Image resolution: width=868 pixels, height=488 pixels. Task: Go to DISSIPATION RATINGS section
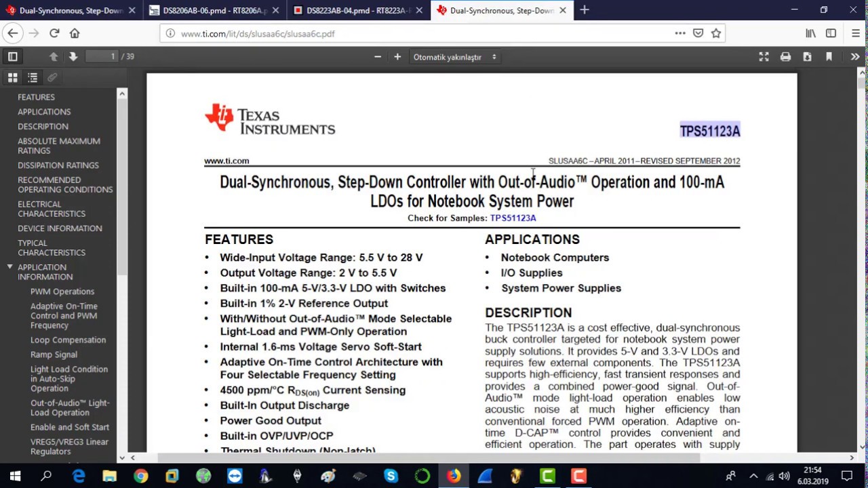click(x=58, y=165)
